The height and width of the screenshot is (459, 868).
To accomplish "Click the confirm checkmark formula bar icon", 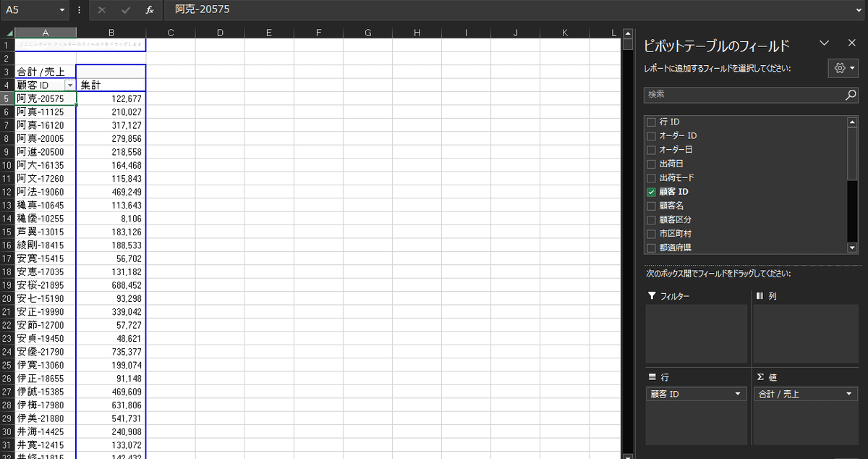I will [x=126, y=10].
